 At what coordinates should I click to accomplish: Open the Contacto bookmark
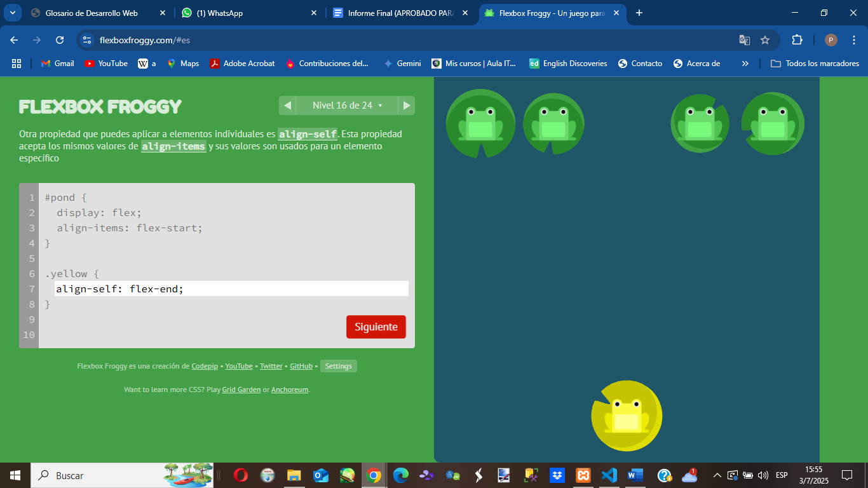640,64
